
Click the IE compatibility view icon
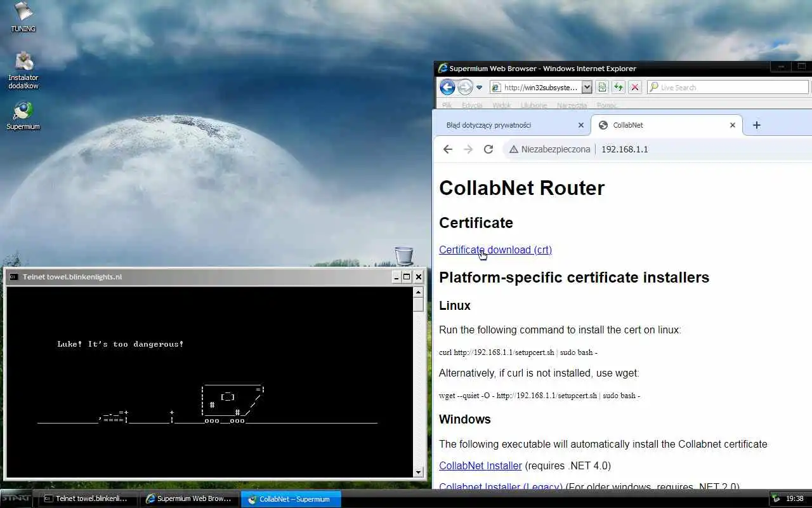(603, 88)
